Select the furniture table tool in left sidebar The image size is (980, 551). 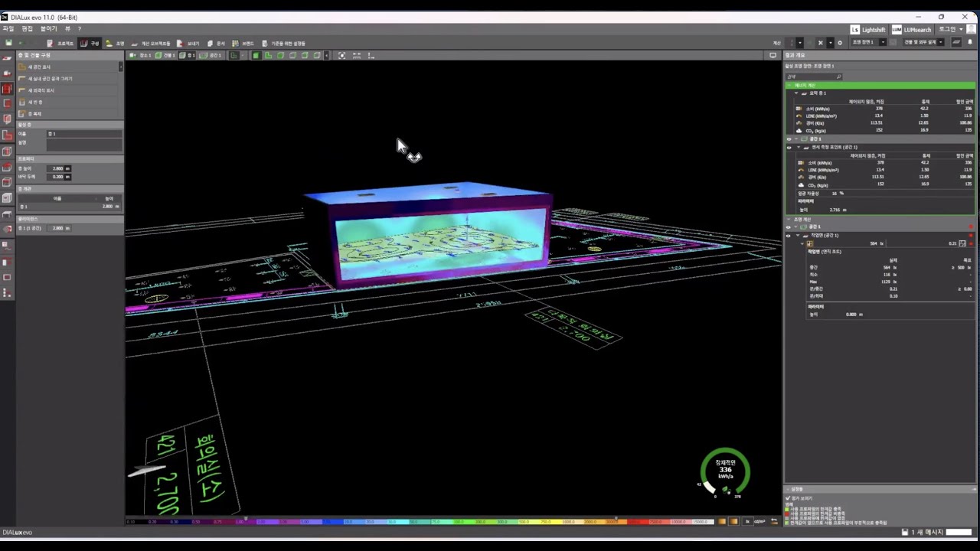(7, 214)
